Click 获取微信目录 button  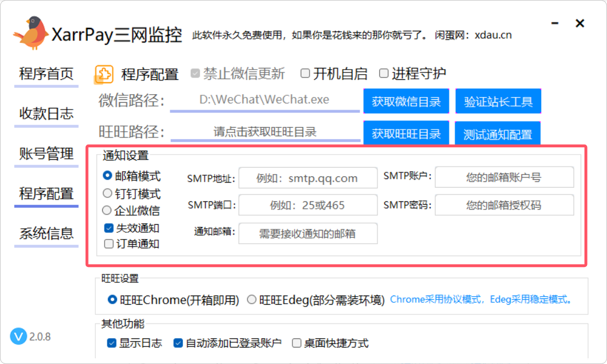click(x=406, y=102)
